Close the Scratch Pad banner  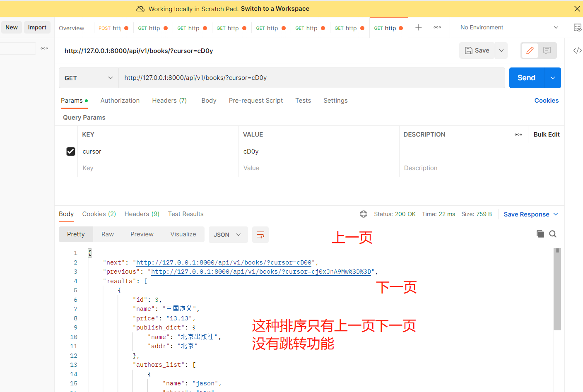click(x=577, y=9)
